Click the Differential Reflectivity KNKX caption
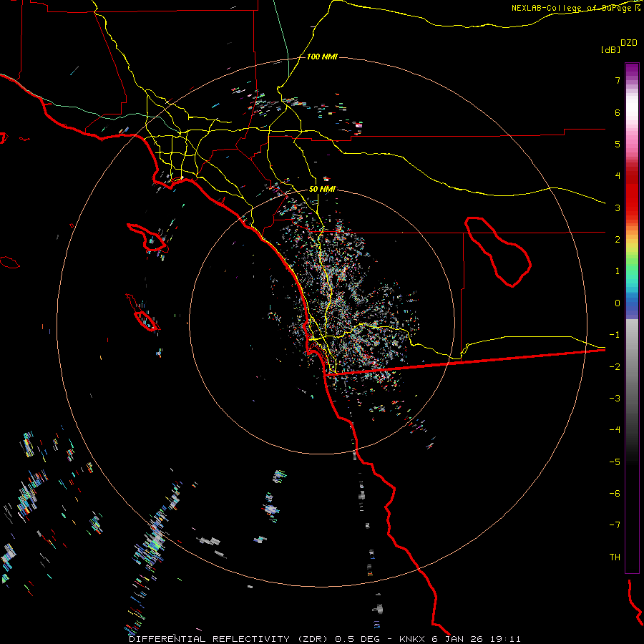This screenshot has height=644, width=644. (325, 639)
